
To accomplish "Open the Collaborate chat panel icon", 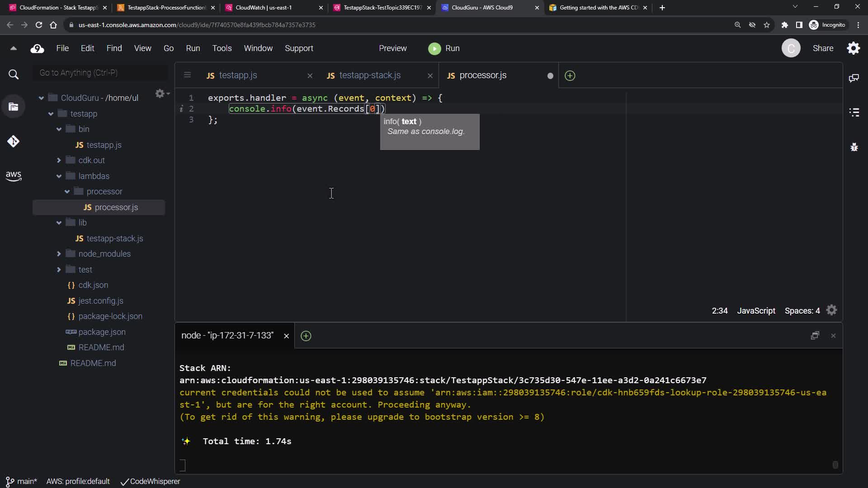I will click(854, 78).
